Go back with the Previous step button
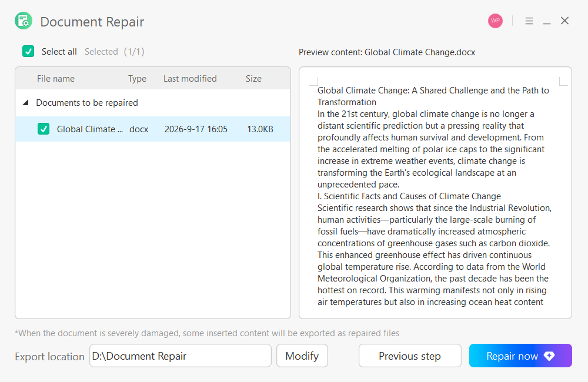Image resolution: width=588 pixels, height=382 pixels. (410, 356)
